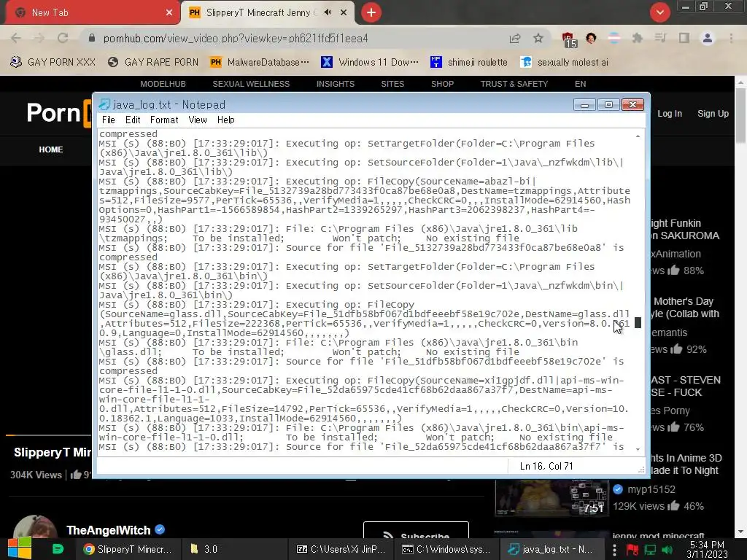Open Notepad's File menu
This screenshot has width=747, height=560.
[109, 120]
